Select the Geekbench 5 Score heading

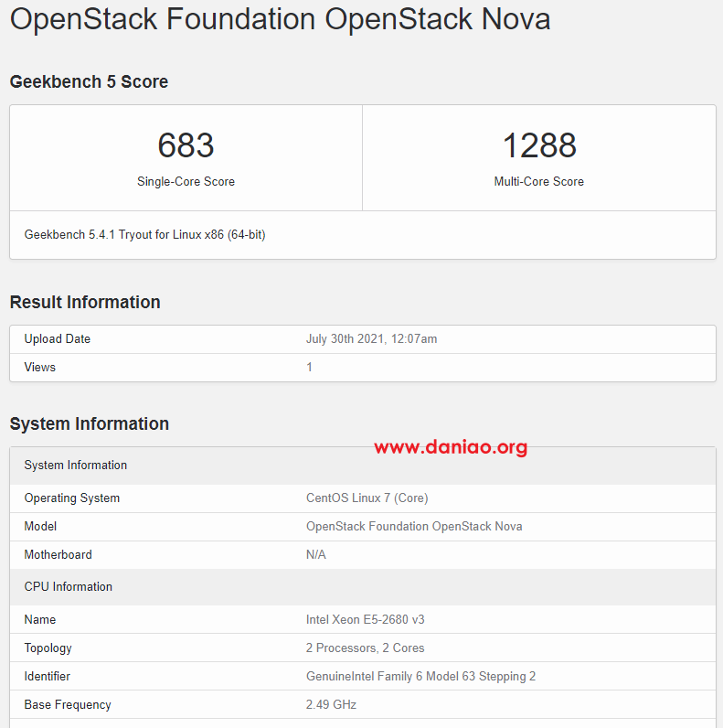(x=89, y=81)
